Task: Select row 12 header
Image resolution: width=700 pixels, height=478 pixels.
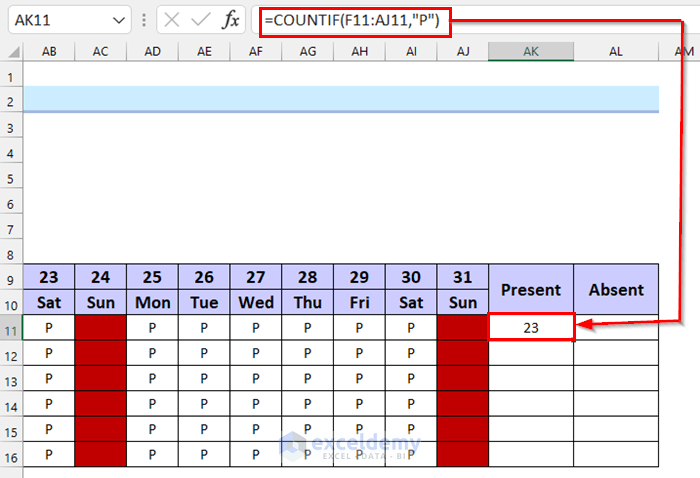Action: (x=11, y=356)
